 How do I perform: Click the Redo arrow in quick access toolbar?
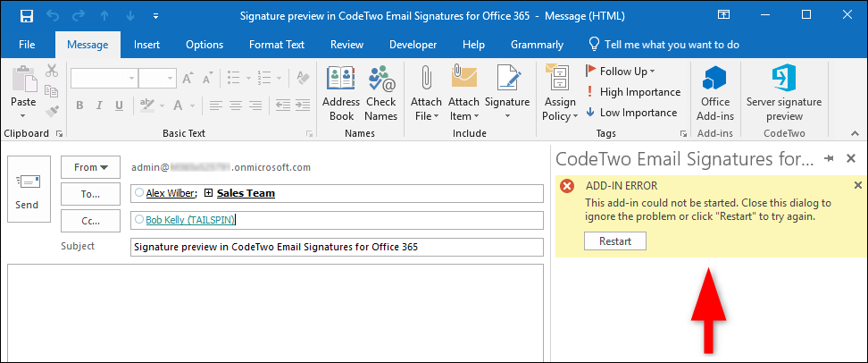pos(79,16)
